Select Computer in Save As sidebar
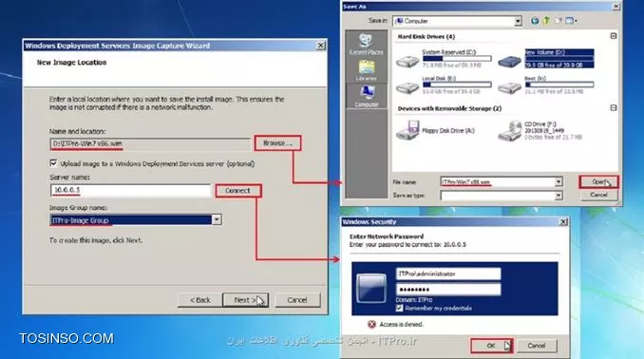 [x=366, y=96]
